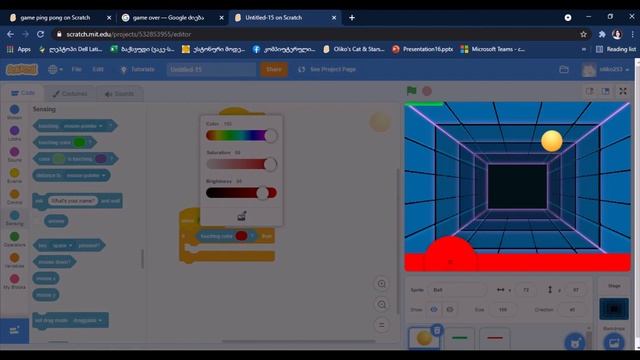Click the orange Share button

(x=274, y=69)
